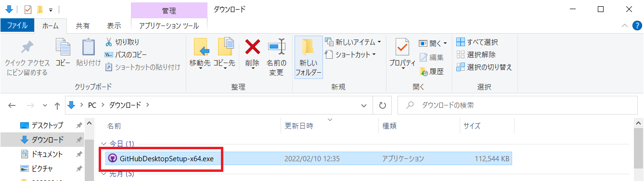Open address bar history dropdown

pos(364,105)
